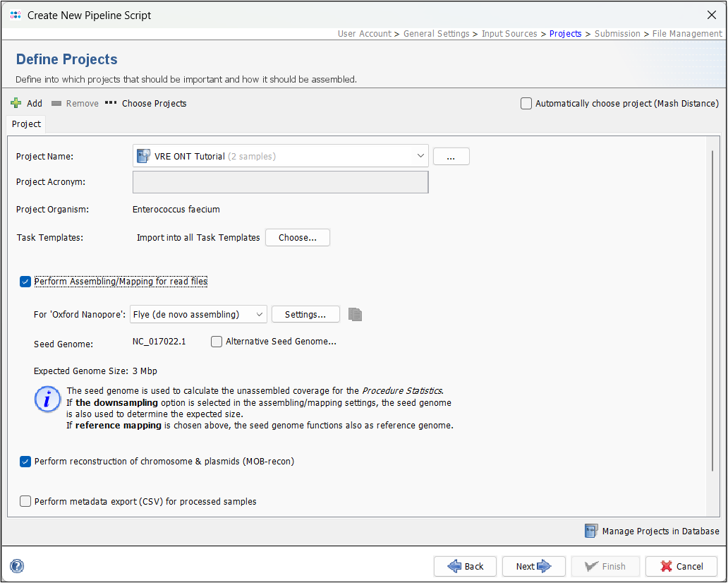
Task: Check the Alternative Seed Genome option
Action: click(x=217, y=342)
